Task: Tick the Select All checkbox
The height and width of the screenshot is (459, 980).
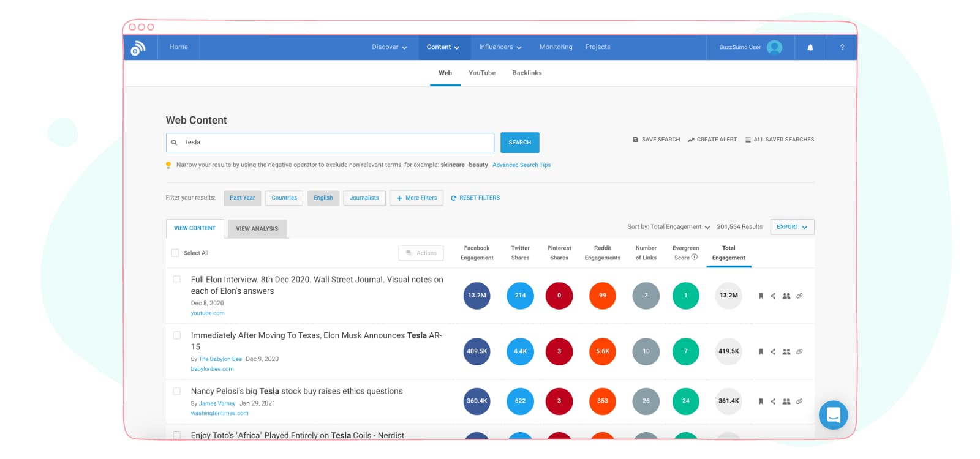Action: point(175,253)
